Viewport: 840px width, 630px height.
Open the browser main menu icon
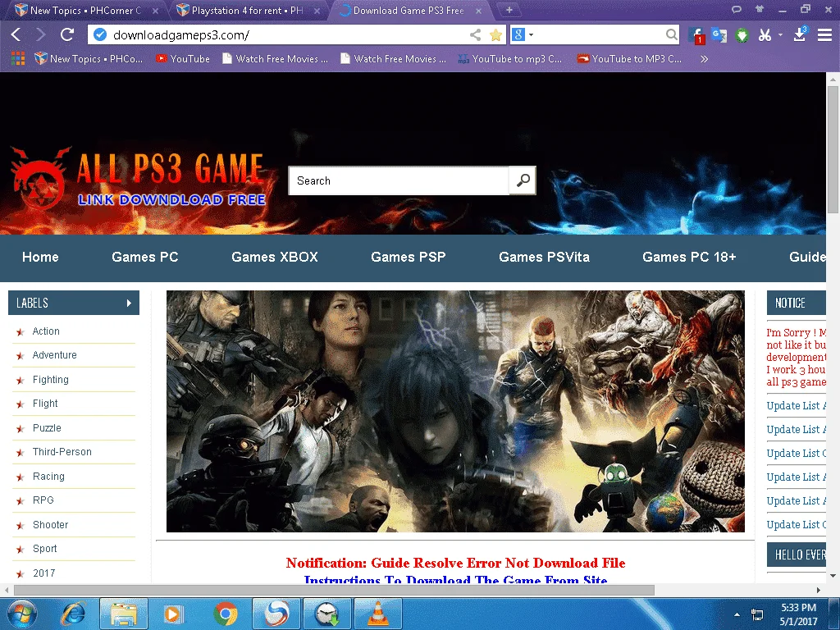824,34
